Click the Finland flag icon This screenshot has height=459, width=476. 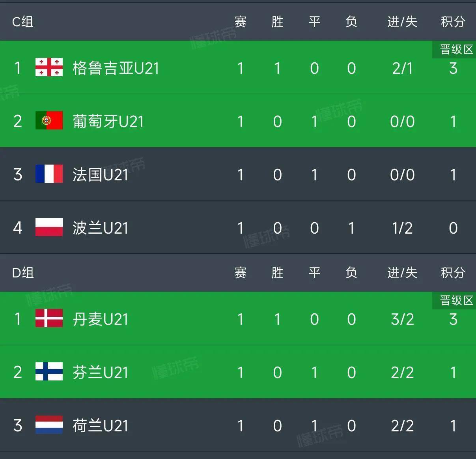[x=49, y=372]
